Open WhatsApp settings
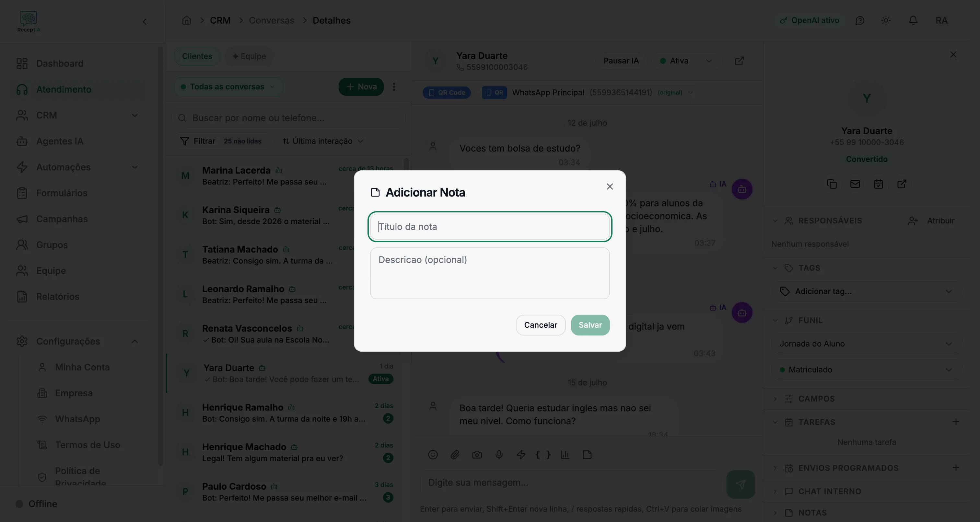 click(x=87, y=419)
